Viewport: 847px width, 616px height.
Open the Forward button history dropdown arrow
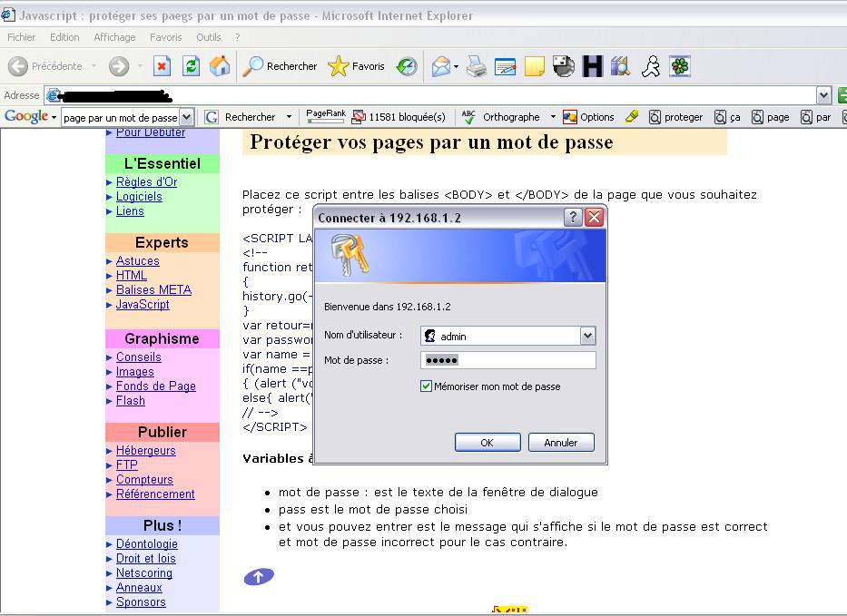(140, 66)
